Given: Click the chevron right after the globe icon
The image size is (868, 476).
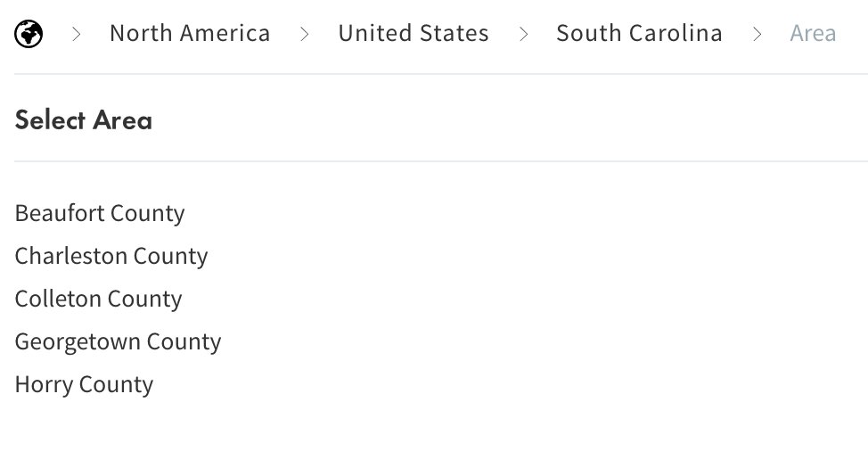Looking at the screenshot, I should pos(77,34).
